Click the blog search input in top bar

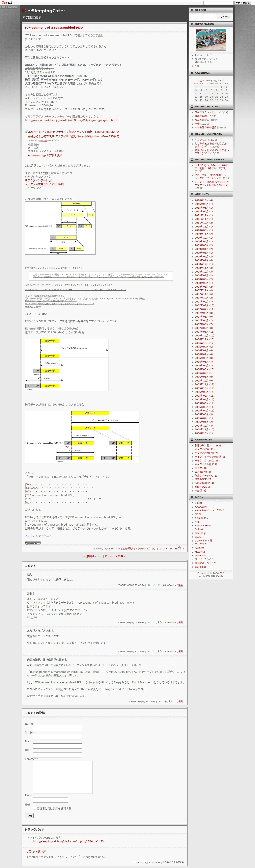(218, 3)
